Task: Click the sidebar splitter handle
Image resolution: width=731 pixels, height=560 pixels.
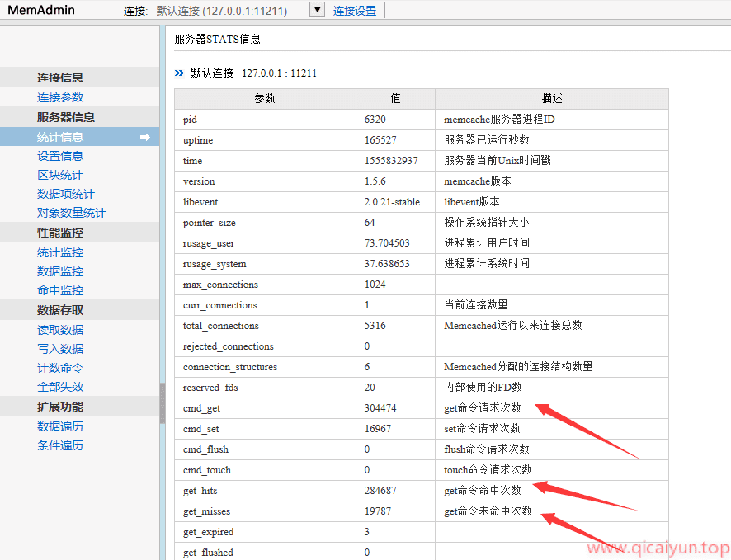Action: [163, 402]
